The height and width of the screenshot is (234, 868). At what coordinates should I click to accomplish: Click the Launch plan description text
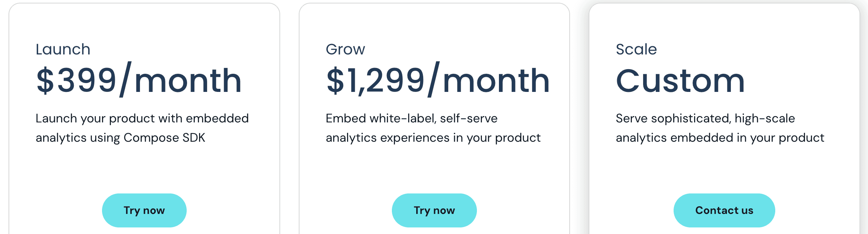143,127
